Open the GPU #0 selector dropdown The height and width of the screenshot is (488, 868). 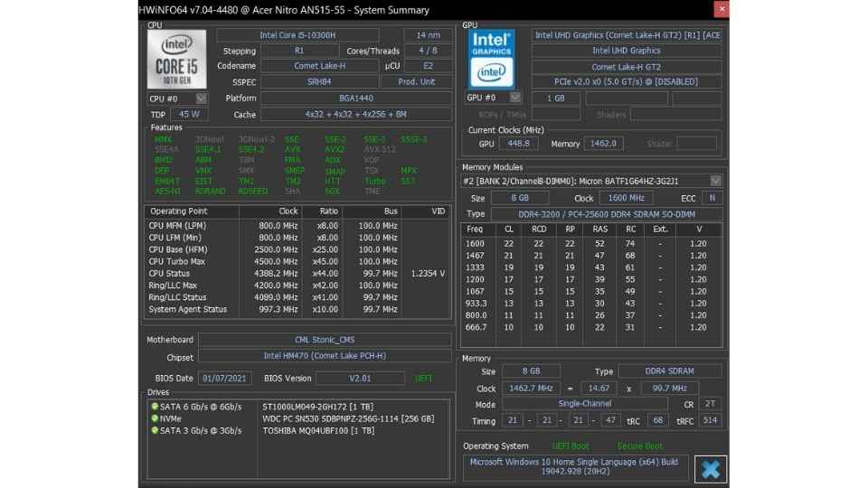[515, 98]
